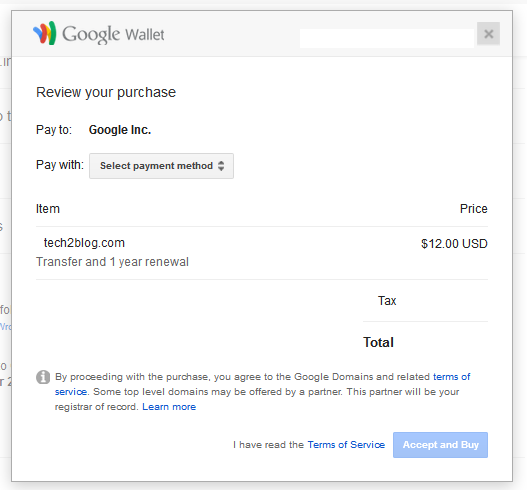Click the Total label
Viewport: 527px width, 490px height.
pos(378,342)
